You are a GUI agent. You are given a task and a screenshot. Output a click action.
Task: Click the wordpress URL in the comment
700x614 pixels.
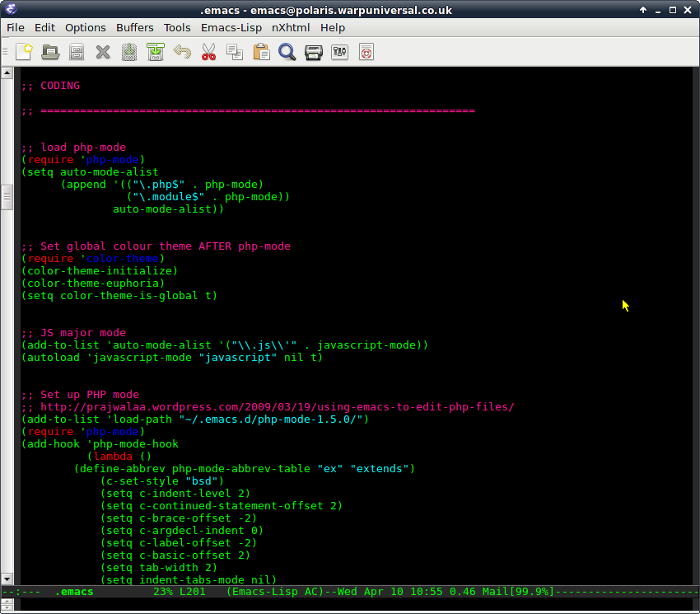277,406
